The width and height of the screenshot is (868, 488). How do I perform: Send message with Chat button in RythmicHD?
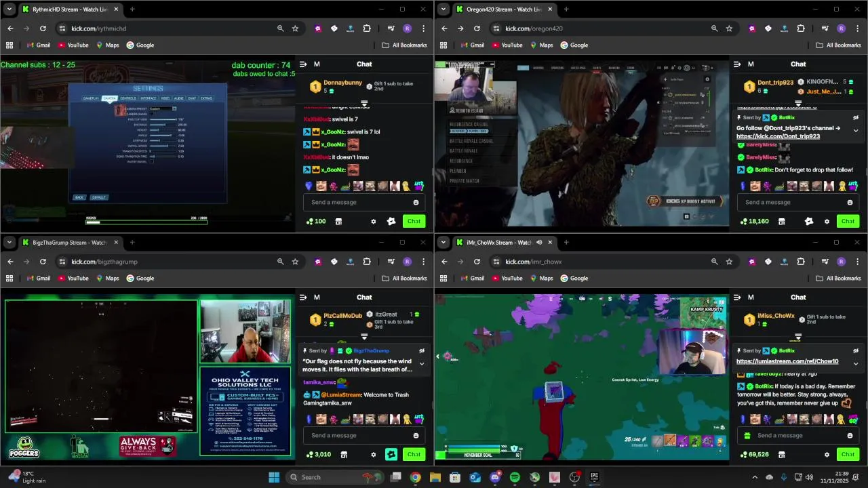(x=414, y=222)
